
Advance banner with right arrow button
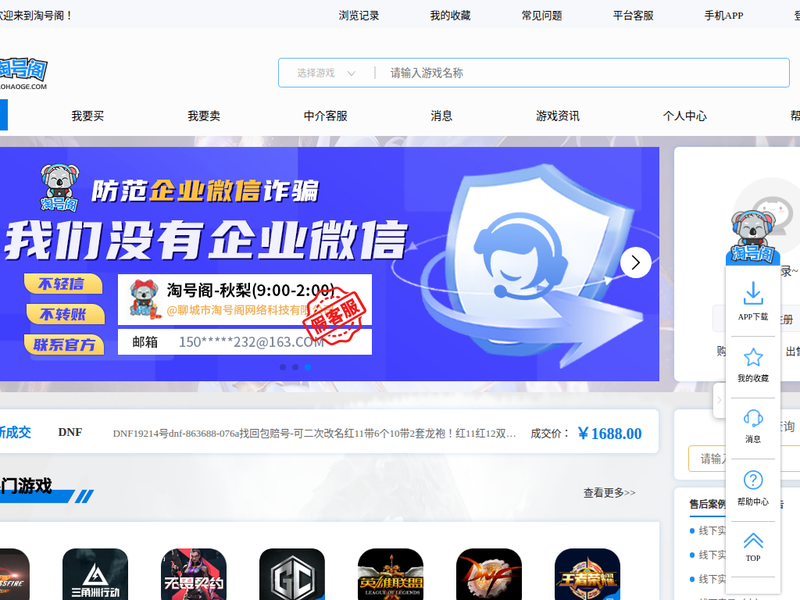point(636,263)
